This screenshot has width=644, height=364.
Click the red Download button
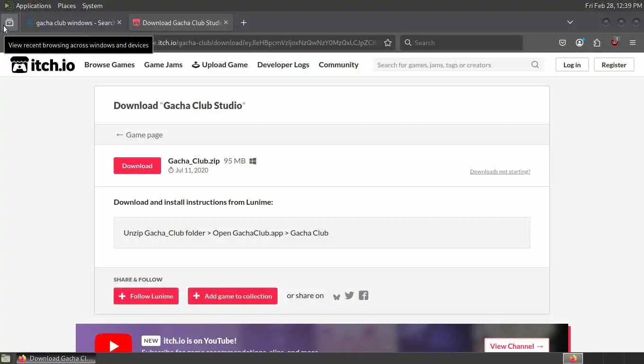pos(137,165)
